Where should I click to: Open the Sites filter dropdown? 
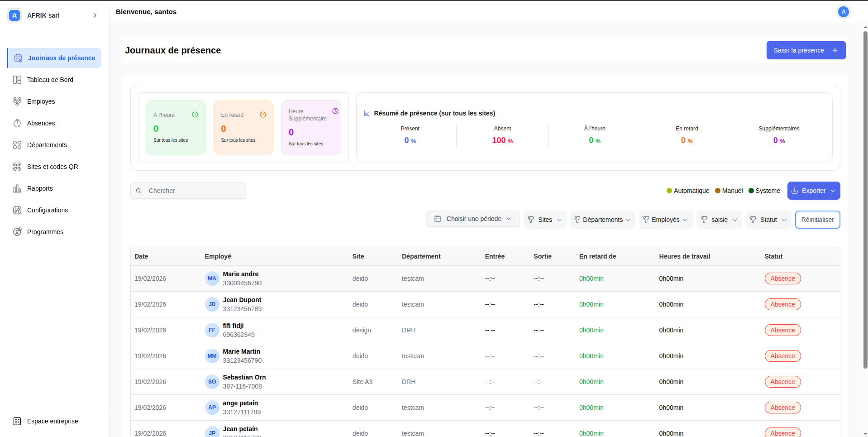click(x=545, y=220)
